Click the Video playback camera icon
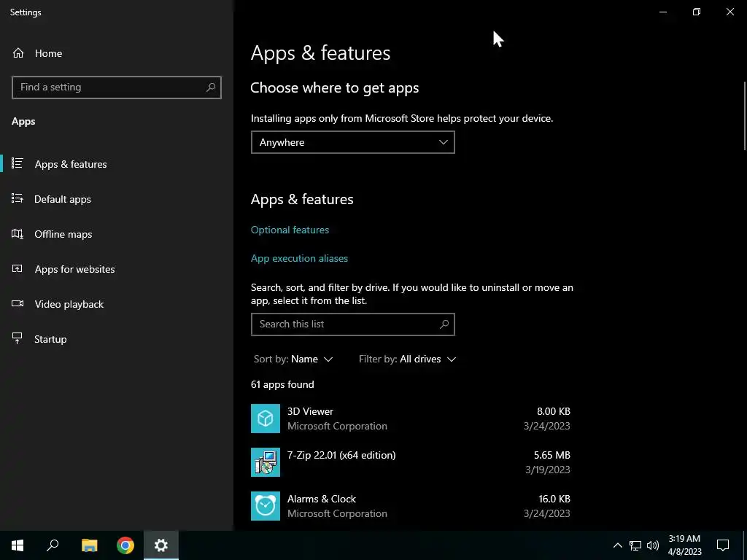747x560 pixels. [18, 303]
